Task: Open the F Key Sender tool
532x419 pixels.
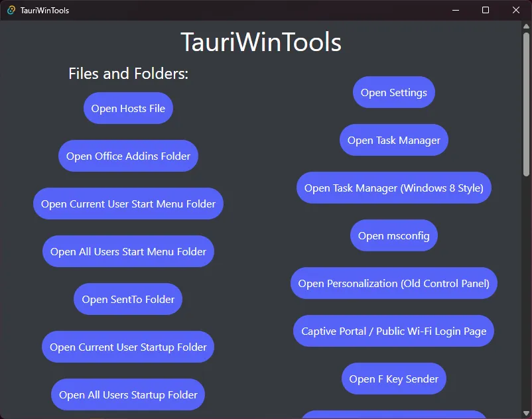Action: (x=393, y=379)
